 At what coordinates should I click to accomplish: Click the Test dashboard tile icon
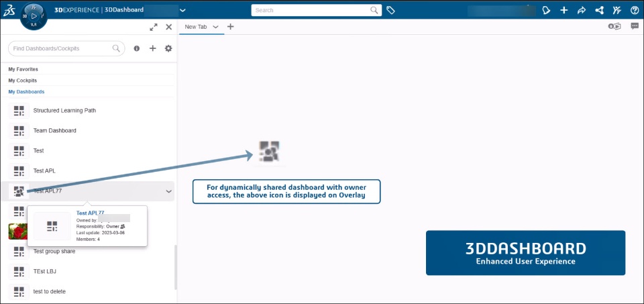pos(19,151)
